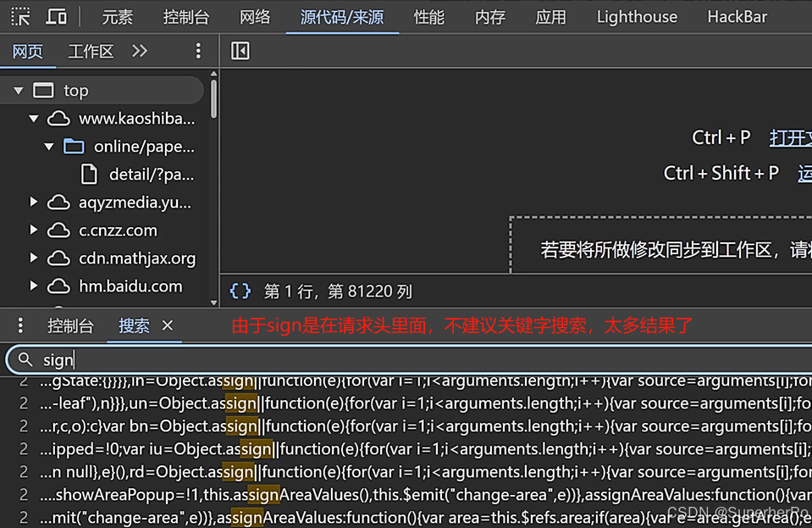Open the detail/?pa file

(152, 175)
